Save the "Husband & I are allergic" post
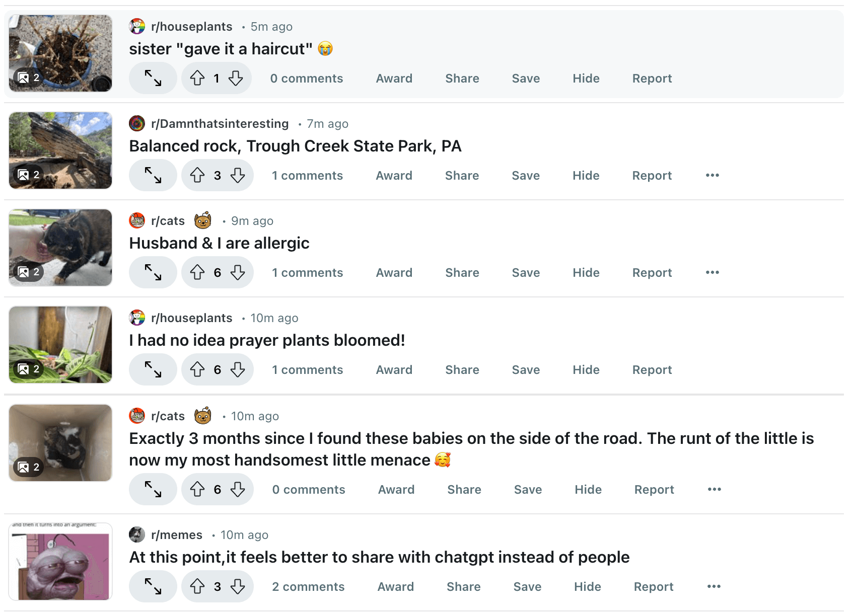This screenshot has width=855, height=616. coord(526,273)
